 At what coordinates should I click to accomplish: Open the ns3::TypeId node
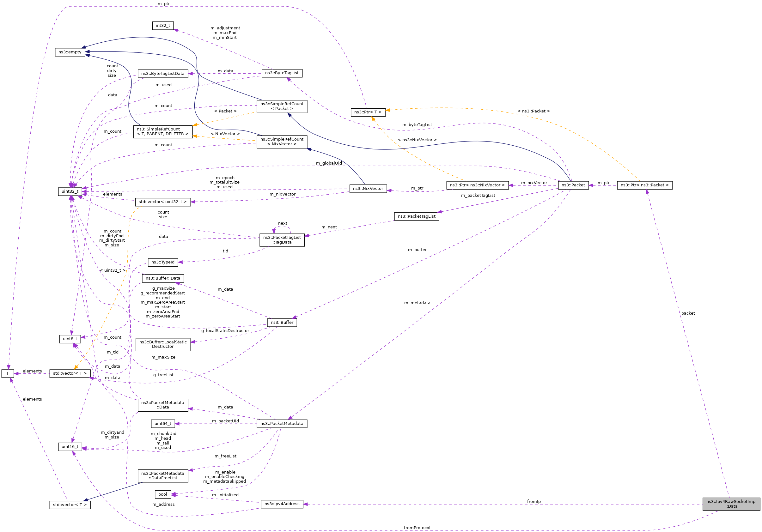[163, 263]
